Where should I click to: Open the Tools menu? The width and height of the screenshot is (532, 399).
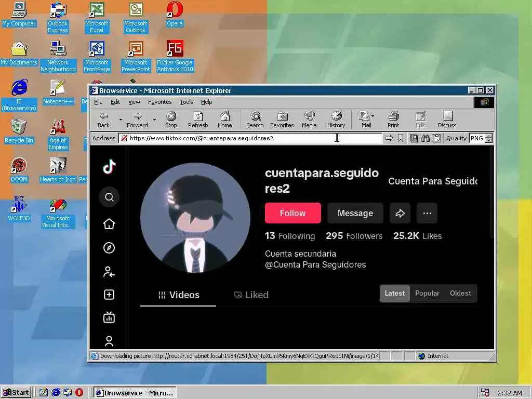pyautogui.click(x=187, y=102)
